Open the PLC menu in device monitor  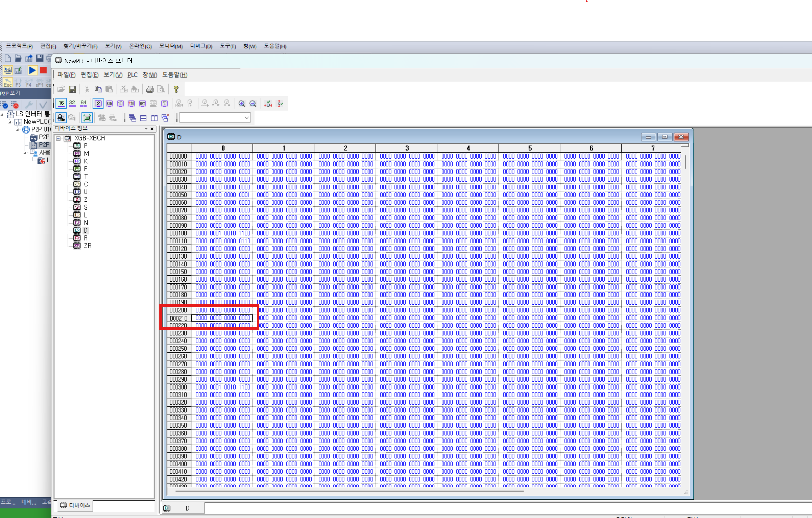click(132, 75)
